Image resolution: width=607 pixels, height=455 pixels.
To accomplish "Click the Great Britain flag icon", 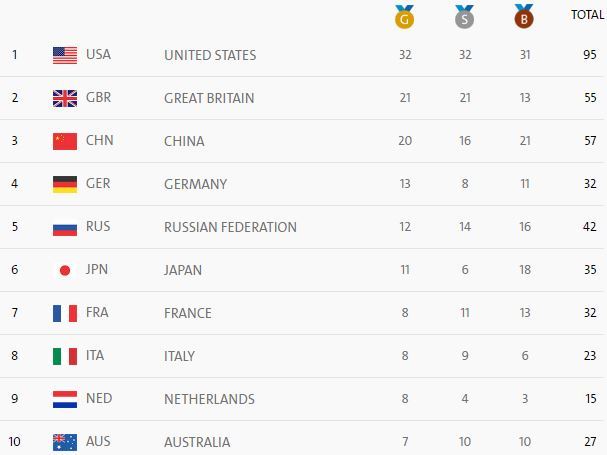I will (x=65, y=98).
